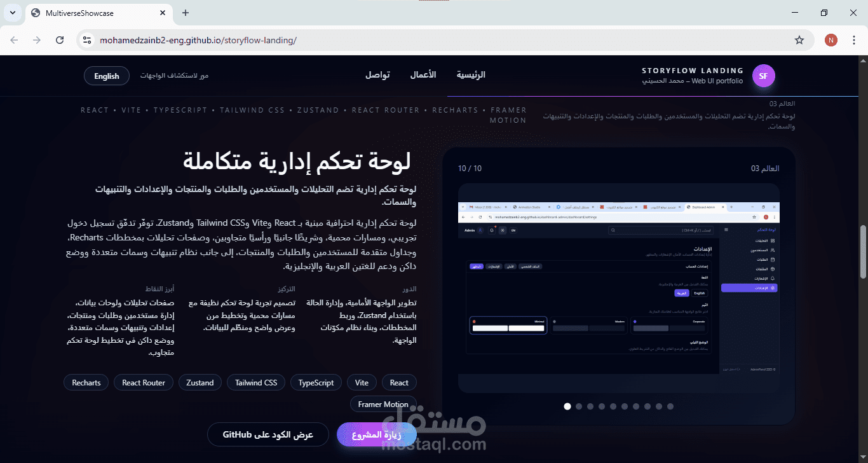Image resolution: width=868 pixels, height=463 pixels.
Task: Open a new browser tab
Action: coord(186,13)
